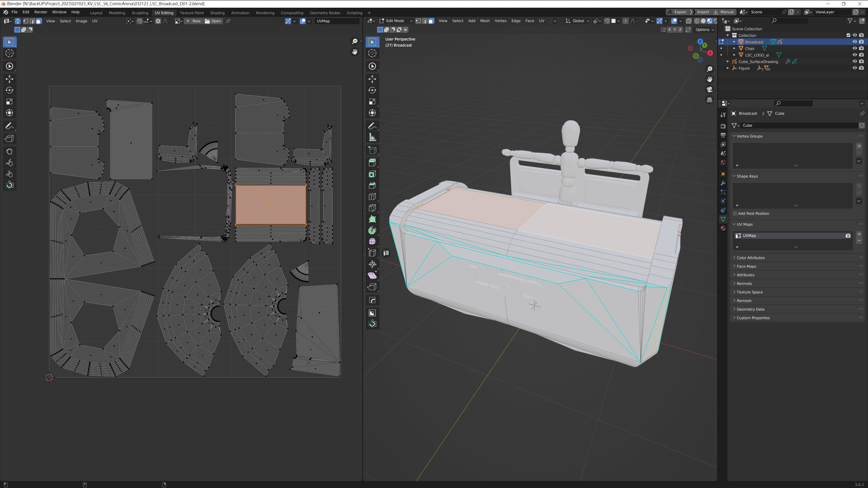Expand the Color Attributes panel
868x488 pixels.
(x=750, y=258)
